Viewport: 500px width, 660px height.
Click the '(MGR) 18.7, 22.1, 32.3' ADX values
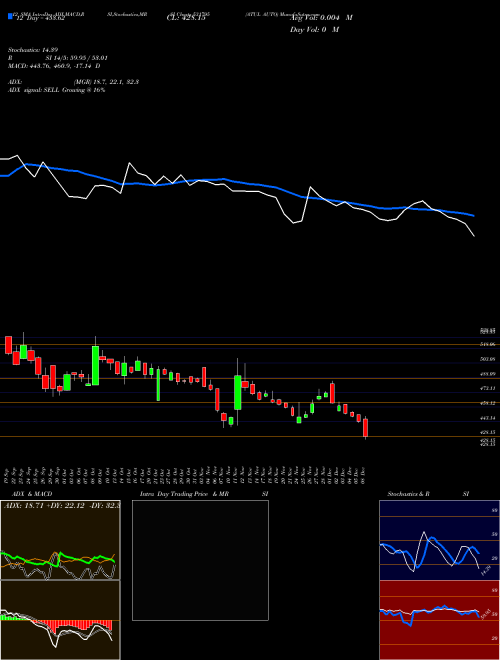[x=106, y=82]
